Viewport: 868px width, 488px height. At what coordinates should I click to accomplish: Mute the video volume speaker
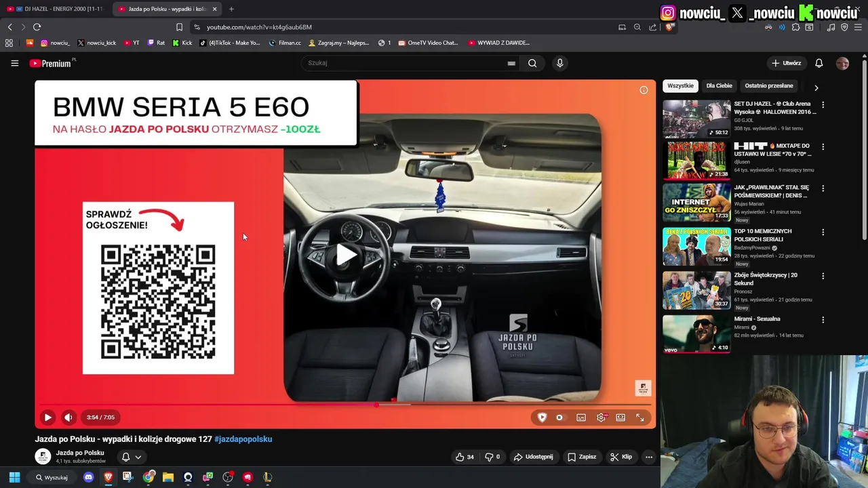68,418
